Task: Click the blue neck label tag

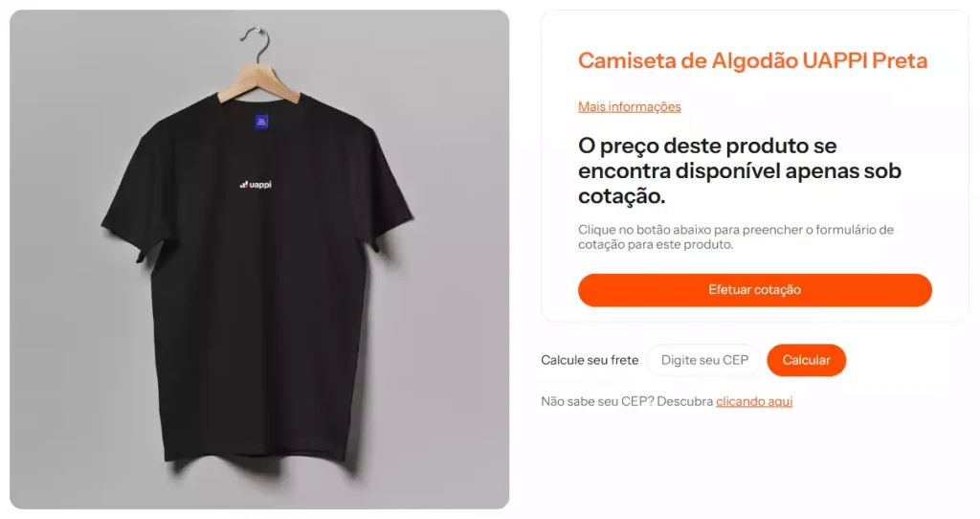Action: click(x=262, y=122)
